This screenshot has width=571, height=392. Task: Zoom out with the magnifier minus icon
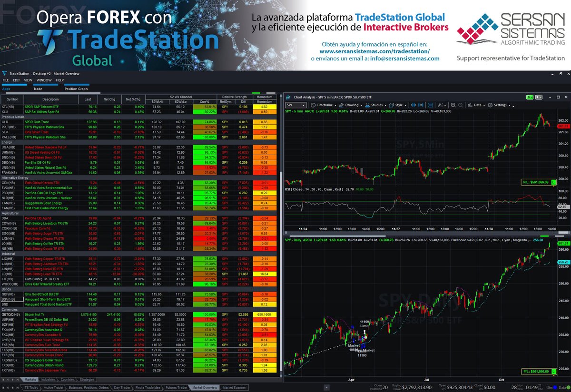(x=460, y=105)
